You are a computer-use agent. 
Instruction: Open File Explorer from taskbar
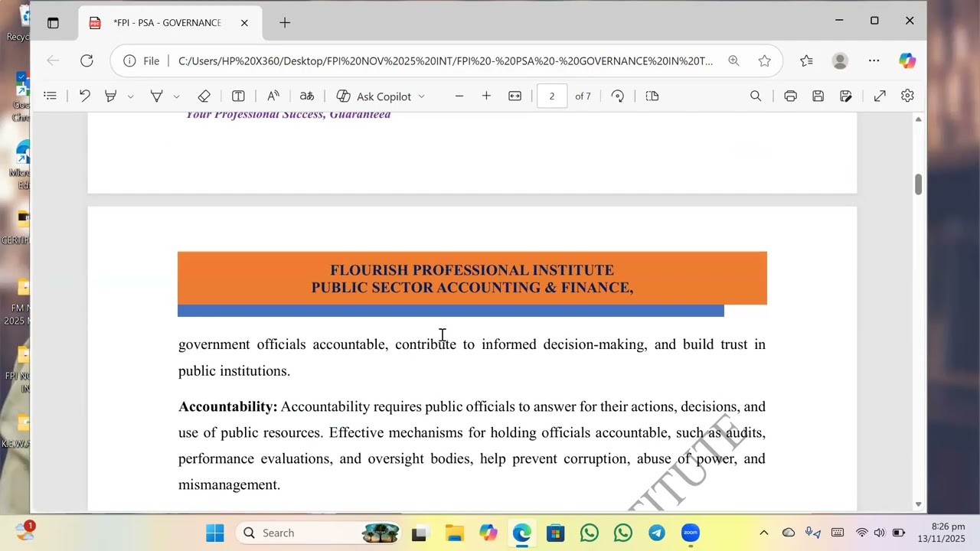point(455,533)
